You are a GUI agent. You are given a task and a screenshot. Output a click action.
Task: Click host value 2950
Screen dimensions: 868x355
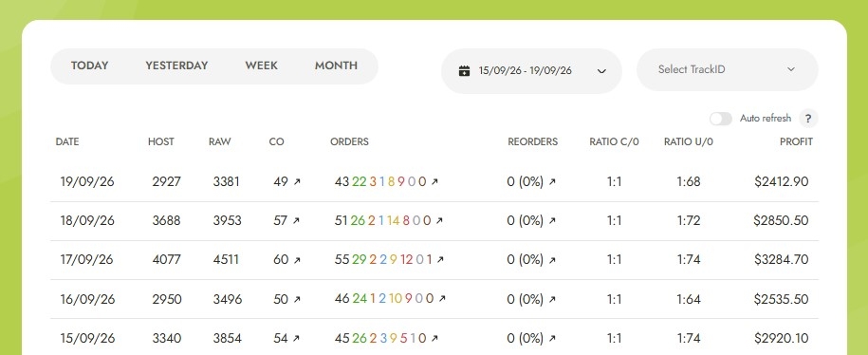point(167,299)
